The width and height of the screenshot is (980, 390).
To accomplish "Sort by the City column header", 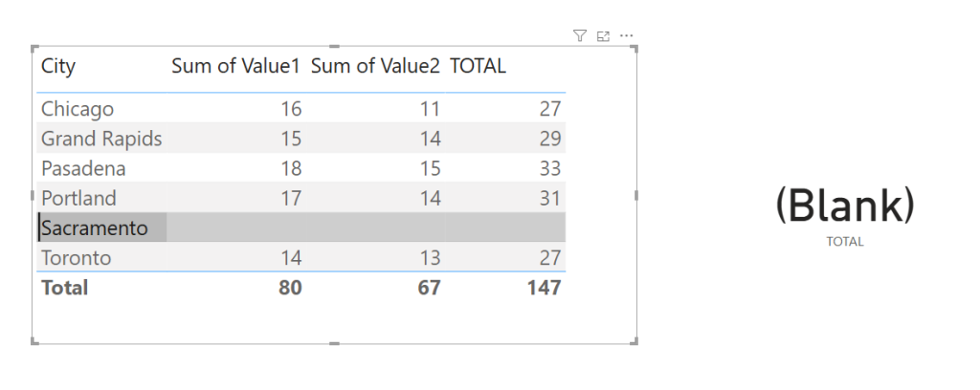I will (x=58, y=66).
